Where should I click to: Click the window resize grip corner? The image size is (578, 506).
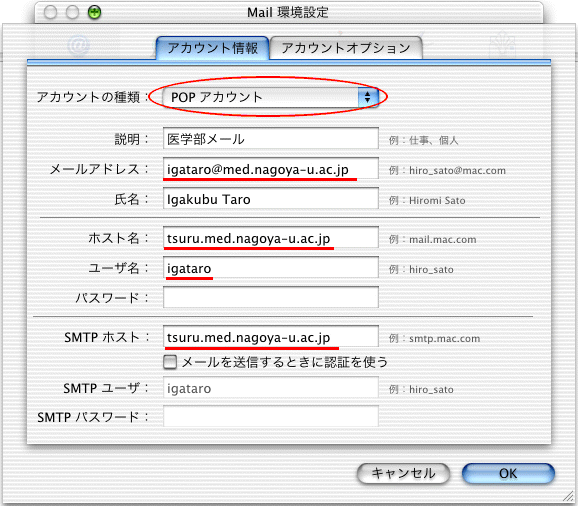pos(568,496)
